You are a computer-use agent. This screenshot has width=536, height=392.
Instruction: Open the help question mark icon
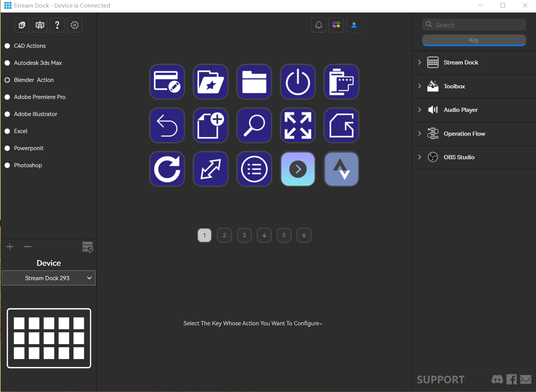(x=57, y=25)
